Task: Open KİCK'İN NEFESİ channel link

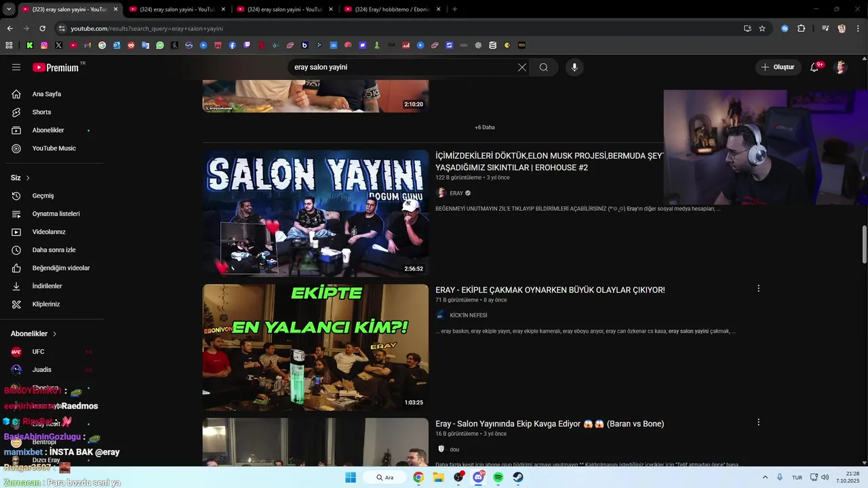Action: tap(468, 315)
